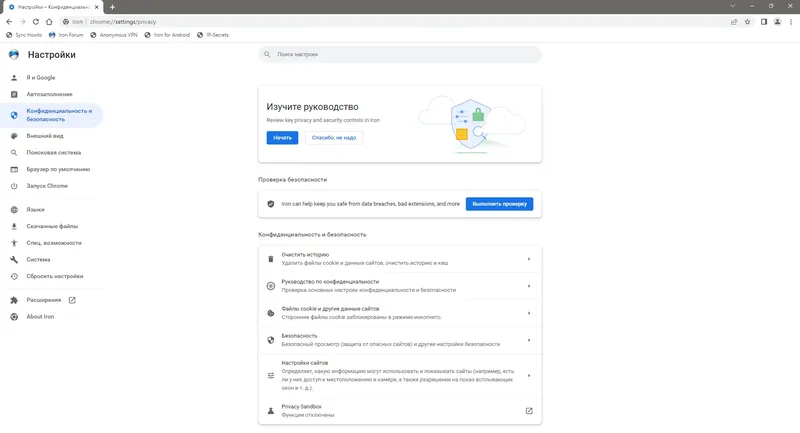The height and width of the screenshot is (433, 800).
Task: Open Privacy Sandbox external link icon
Action: [x=529, y=411]
